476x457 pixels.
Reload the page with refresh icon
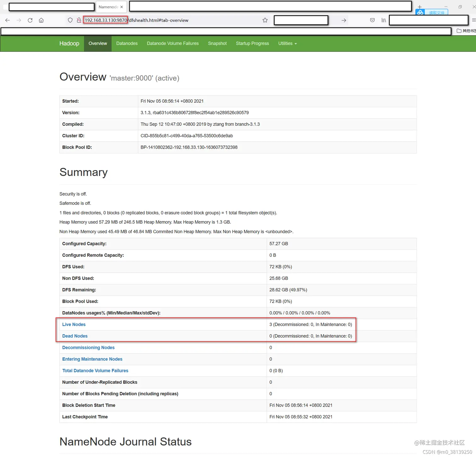[x=30, y=20]
